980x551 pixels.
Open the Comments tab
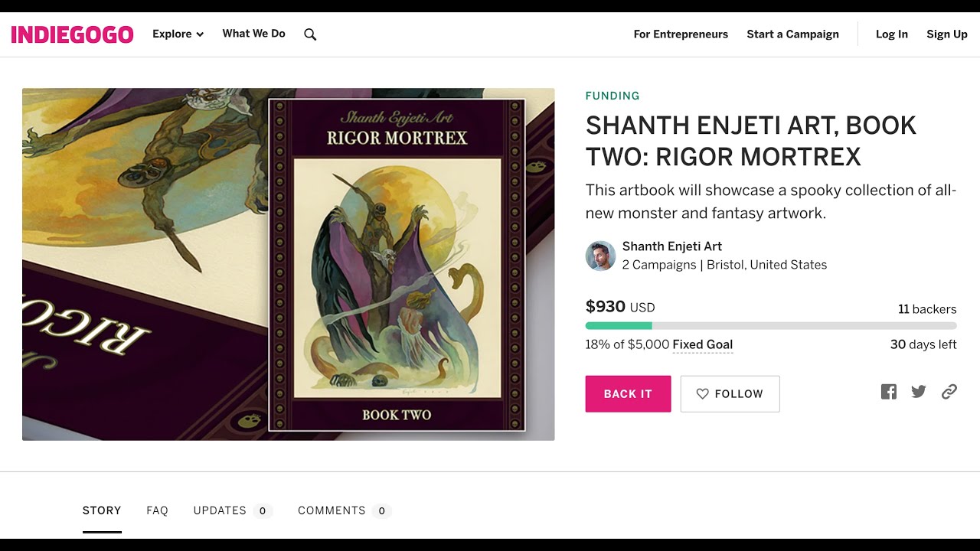345,510
